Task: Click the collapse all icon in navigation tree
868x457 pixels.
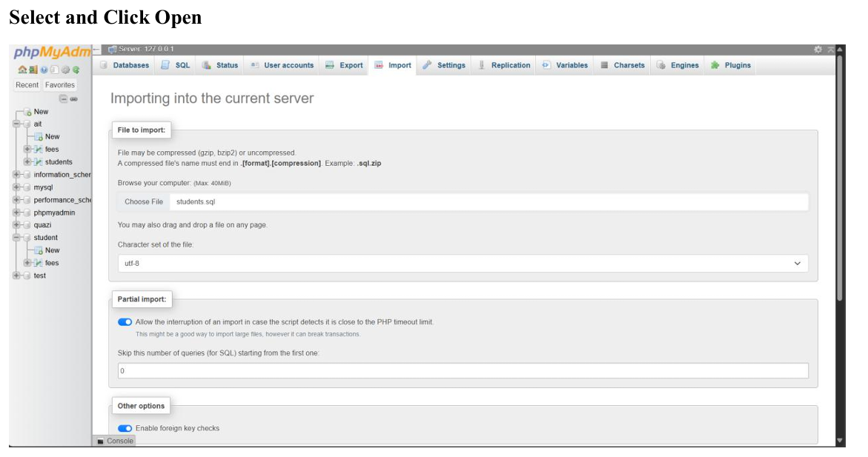Action: (x=64, y=99)
